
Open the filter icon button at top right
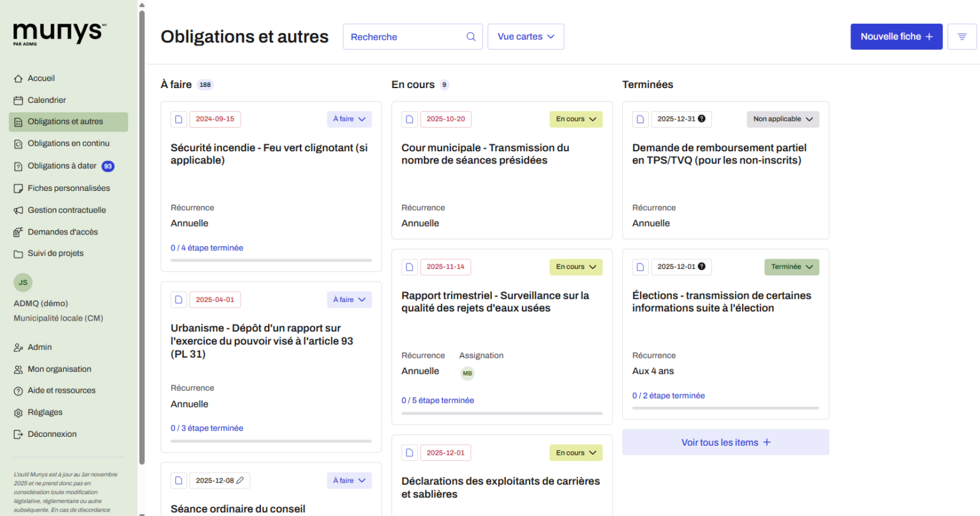961,37
